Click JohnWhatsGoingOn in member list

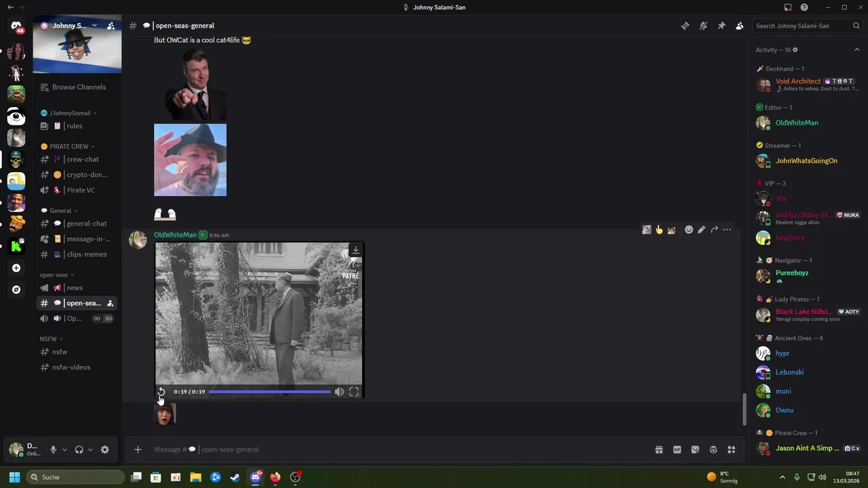point(807,161)
